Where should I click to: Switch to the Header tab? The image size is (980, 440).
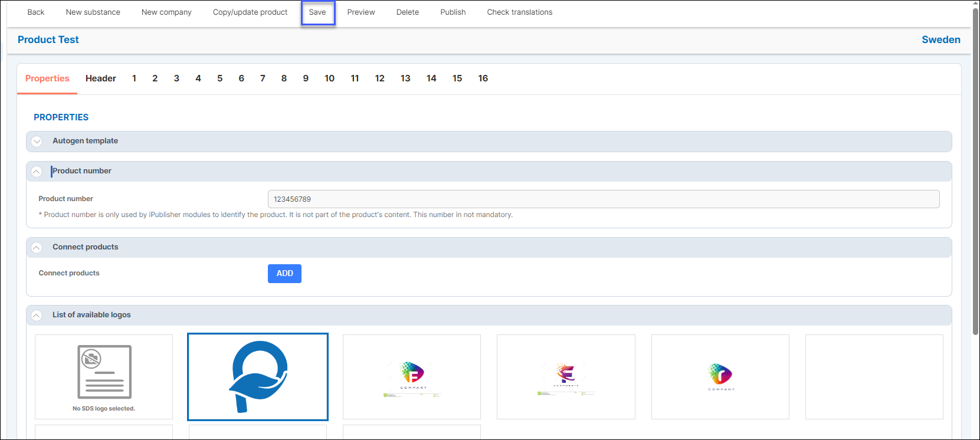point(101,78)
